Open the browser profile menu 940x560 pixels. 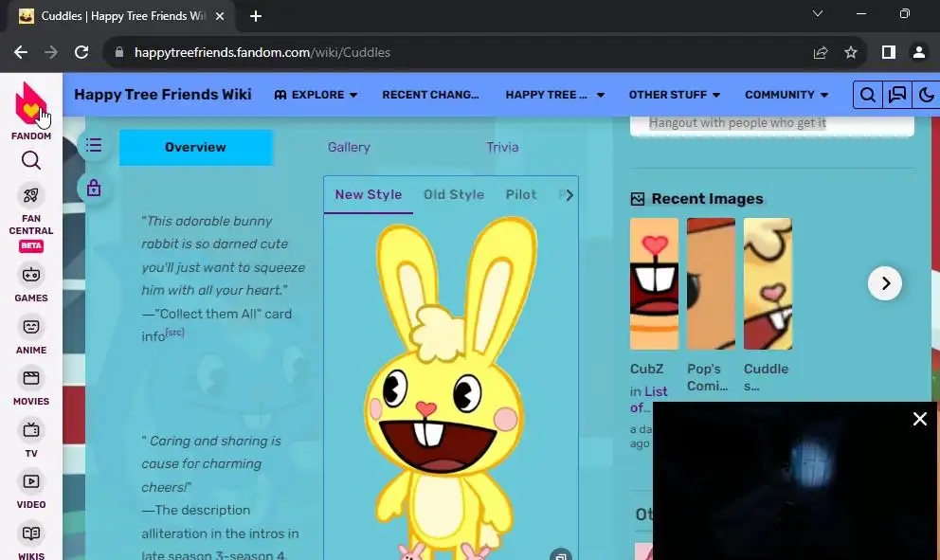(x=918, y=52)
